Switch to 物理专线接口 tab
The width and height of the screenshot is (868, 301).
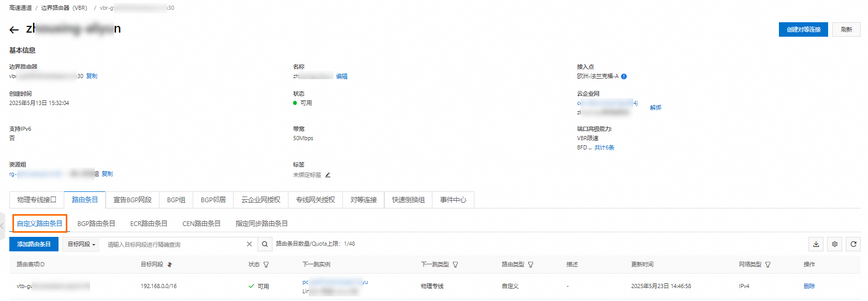coord(37,200)
